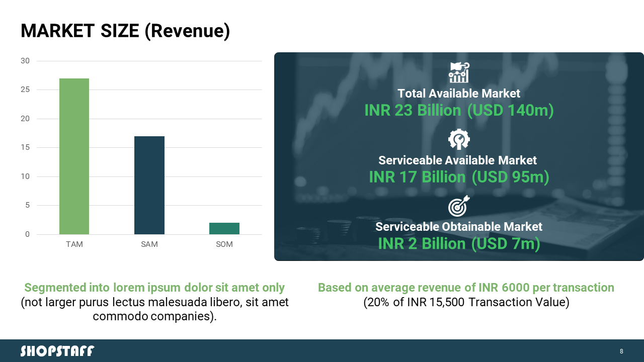
Task: Click the y-axis value 25
Action: tap(25, 90)
